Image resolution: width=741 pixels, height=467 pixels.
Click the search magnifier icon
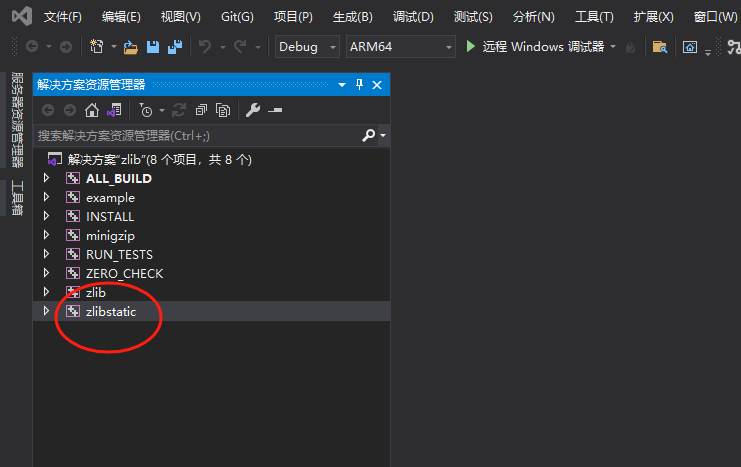pos(368,136)
